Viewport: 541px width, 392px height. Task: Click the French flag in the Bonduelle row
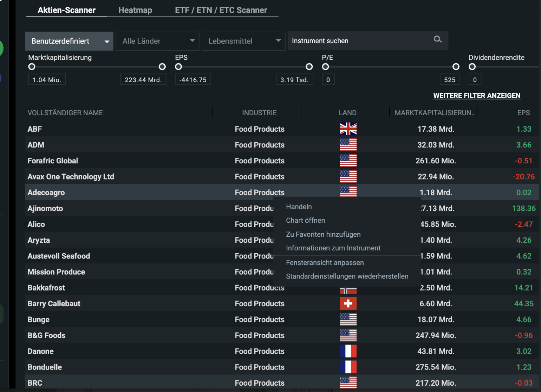coord(348,367)
